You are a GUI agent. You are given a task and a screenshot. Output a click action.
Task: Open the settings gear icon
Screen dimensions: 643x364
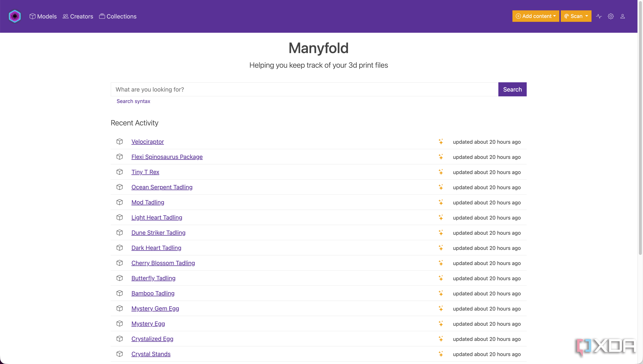(x=611, y=16)
